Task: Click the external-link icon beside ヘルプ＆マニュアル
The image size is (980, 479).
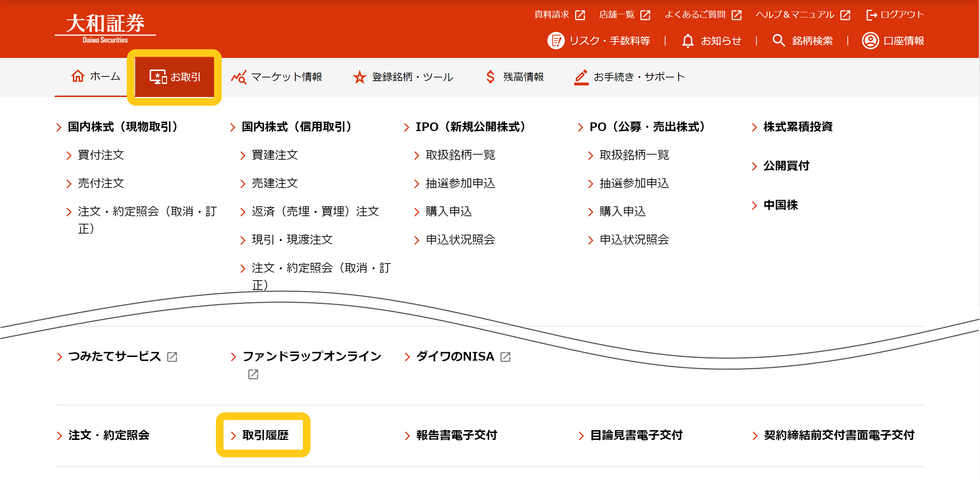Action: pos(845,15)
